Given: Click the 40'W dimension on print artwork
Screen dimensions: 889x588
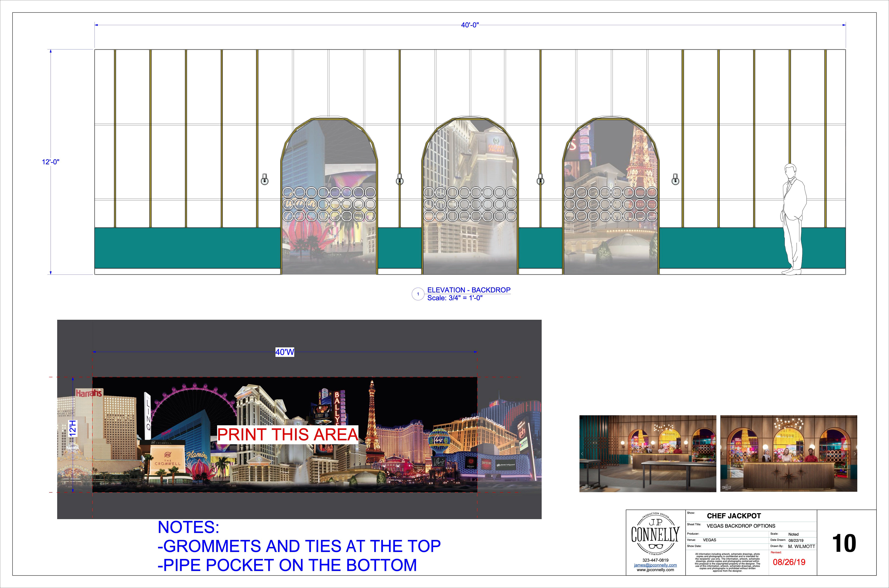Looking at the screenshot, I should 285,352.
